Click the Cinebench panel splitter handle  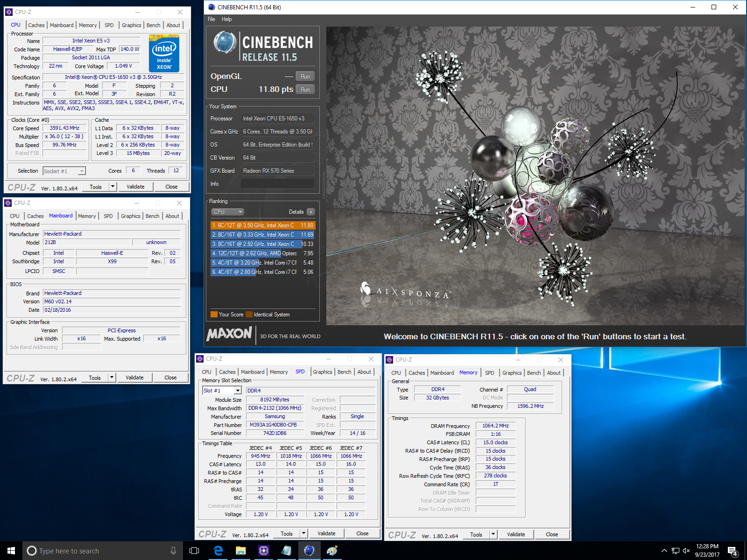click(x=323, y=185)
